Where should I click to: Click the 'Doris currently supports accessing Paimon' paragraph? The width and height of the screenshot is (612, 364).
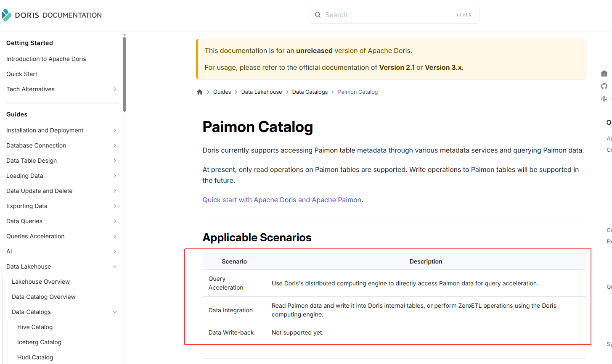(393, 150)
